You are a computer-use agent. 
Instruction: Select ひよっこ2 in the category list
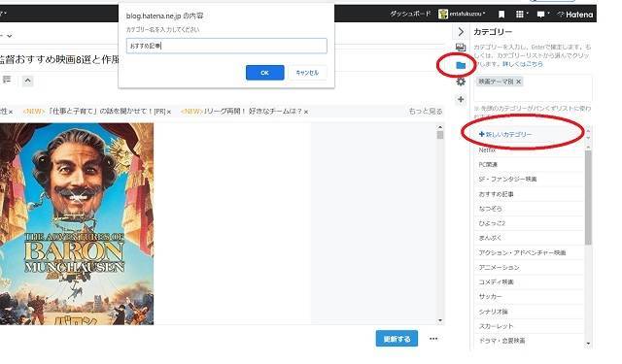pyautogui.click(x=530, y=223)
